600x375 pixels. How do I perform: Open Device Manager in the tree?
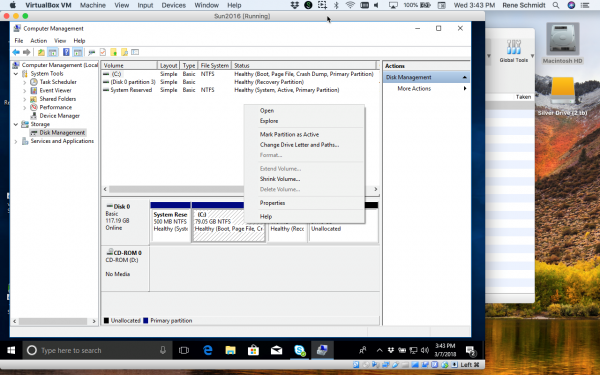pos(60,116)
